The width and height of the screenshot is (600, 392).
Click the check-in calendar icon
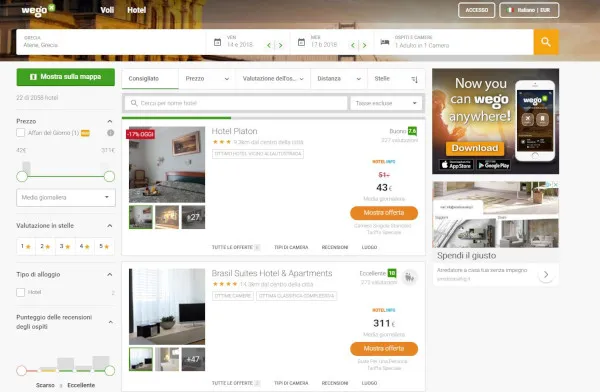click(217, 42)
